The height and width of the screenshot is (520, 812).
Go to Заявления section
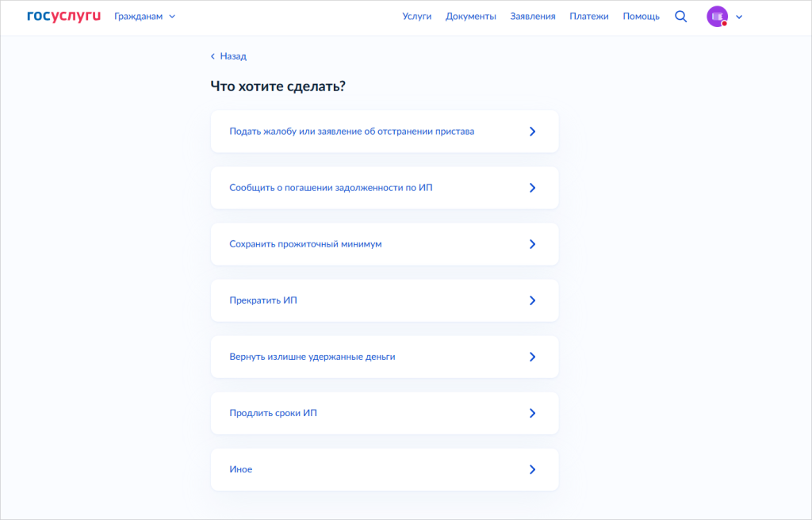coord(533,17)
